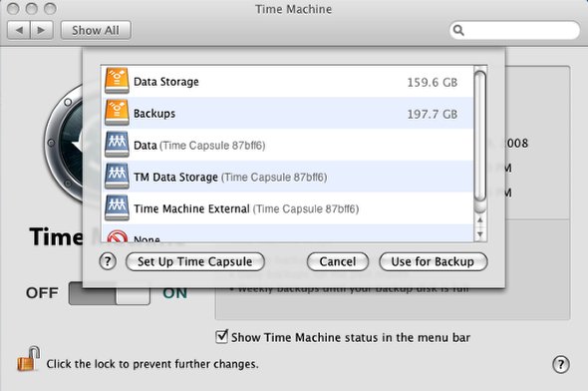The image size is (588, 391).
Task: Open Time Machine help at the window's bottom right
Action: [561, 364]
